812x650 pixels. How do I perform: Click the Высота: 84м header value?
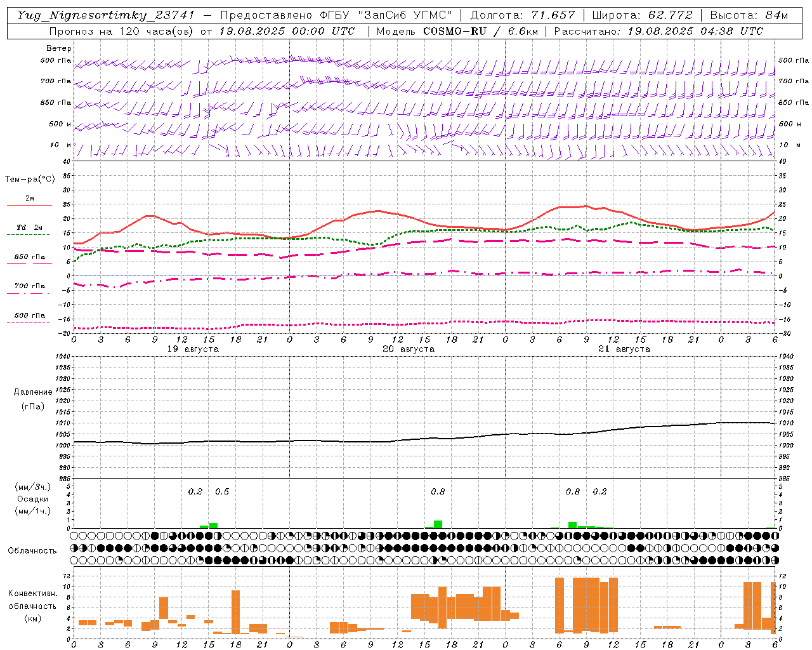749,15
